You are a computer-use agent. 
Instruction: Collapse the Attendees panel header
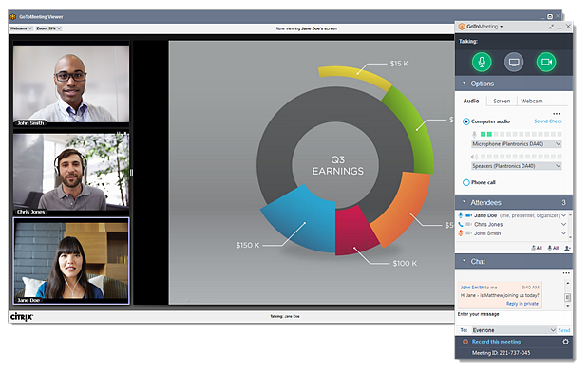pyautogui.click(x=514, y=202)
